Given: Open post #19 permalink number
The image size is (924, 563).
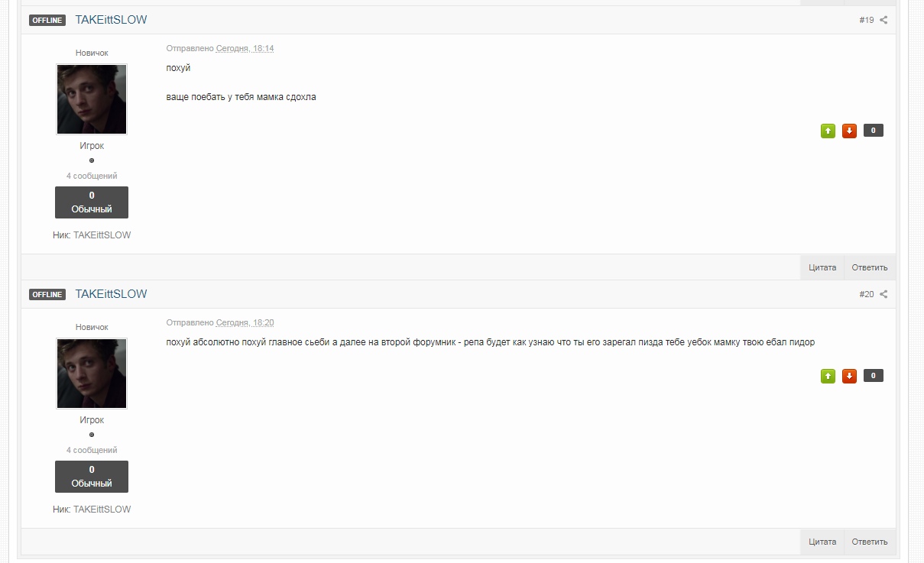Looking at the screenshot, I should pos(866,20).
